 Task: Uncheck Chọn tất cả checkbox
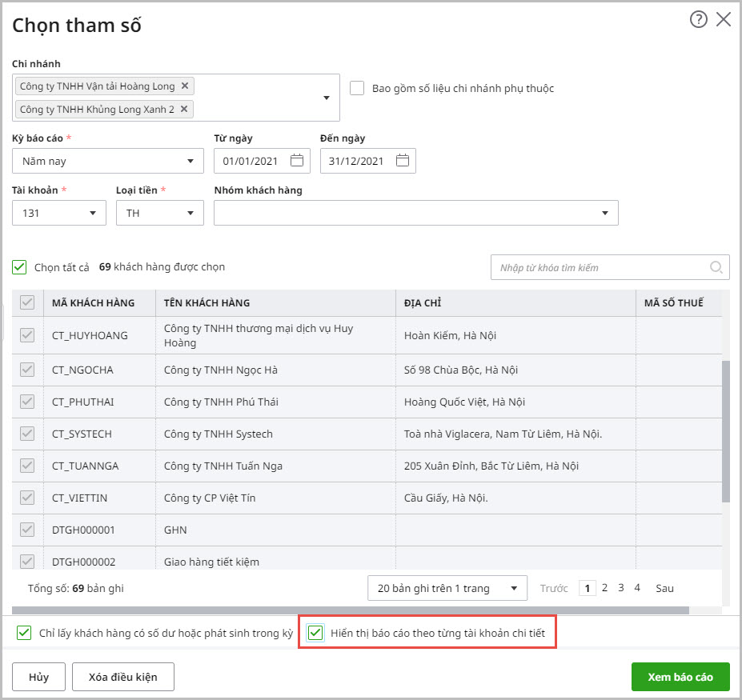coord(20,267)
